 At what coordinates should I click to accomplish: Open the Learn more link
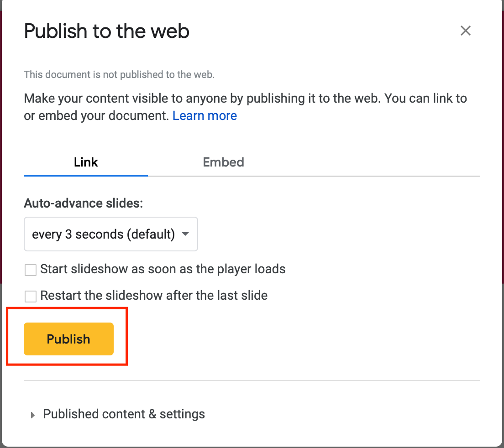205,115
